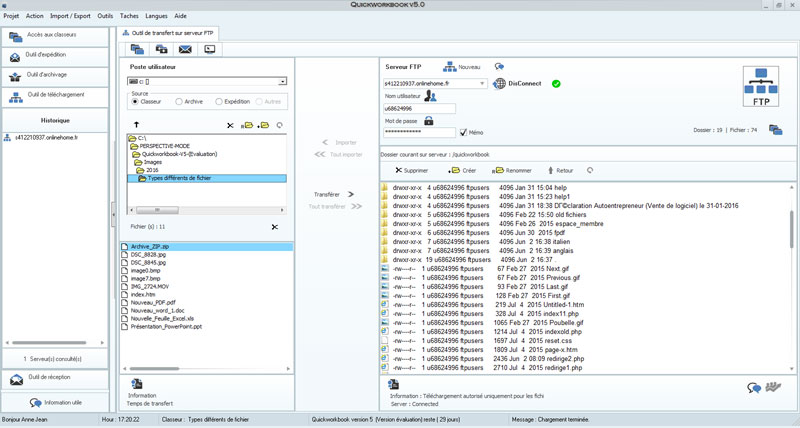Click the up arrow above local folder tree
The width and height of the screenshot is (800, 428).
136,125
